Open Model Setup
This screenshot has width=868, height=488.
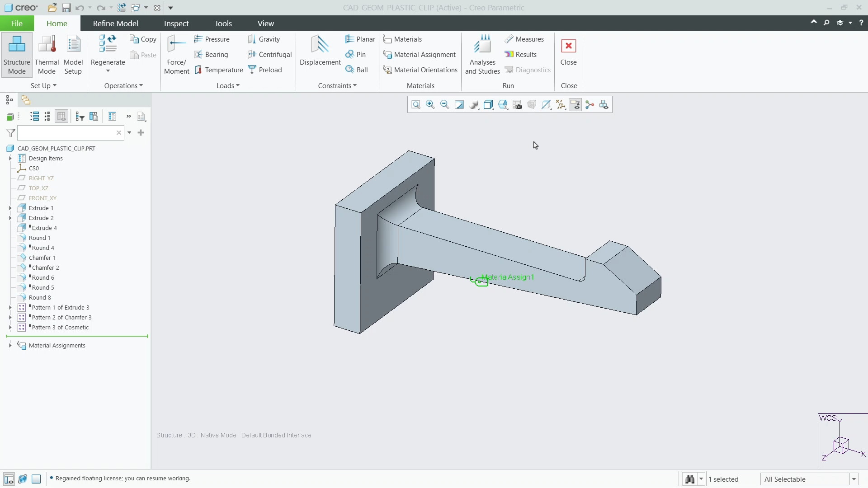tap(73, 55)
